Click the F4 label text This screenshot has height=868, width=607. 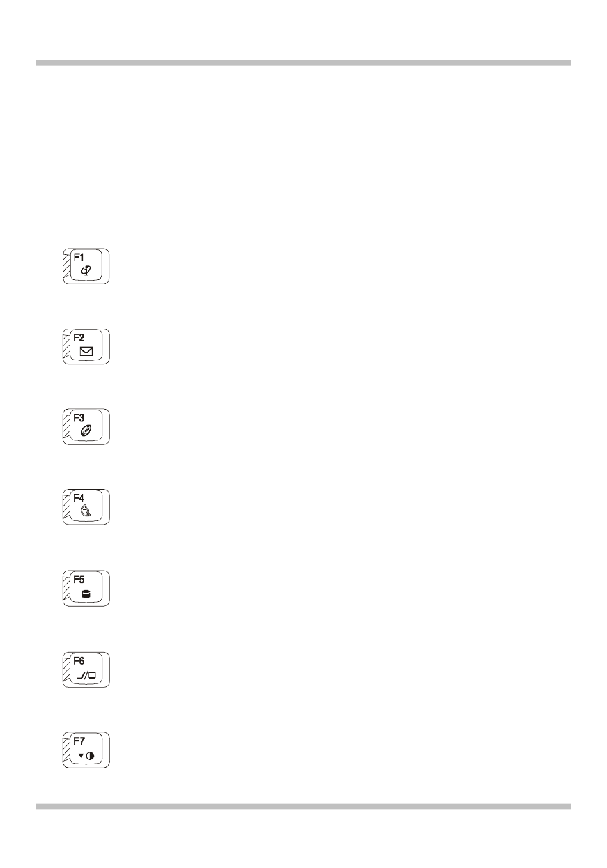coord(79,498)
